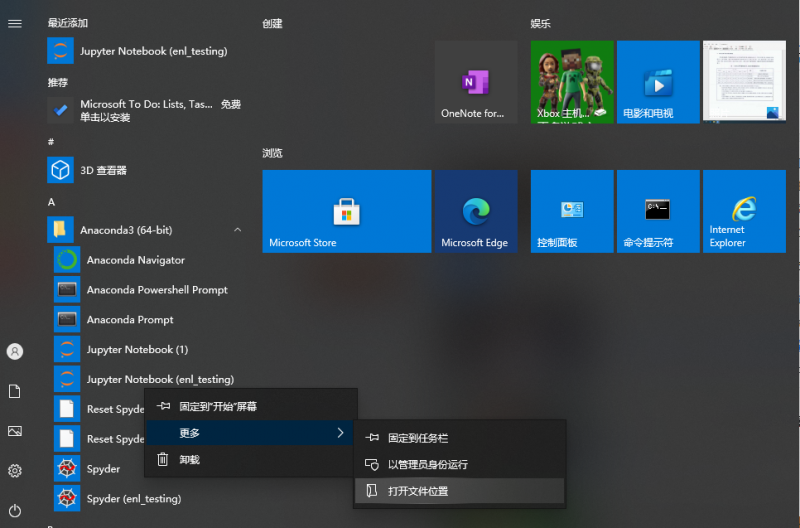Click 固定到任务栏 menu entry
The height and width of the screenshot is (528, 800).
coord(417,438)
